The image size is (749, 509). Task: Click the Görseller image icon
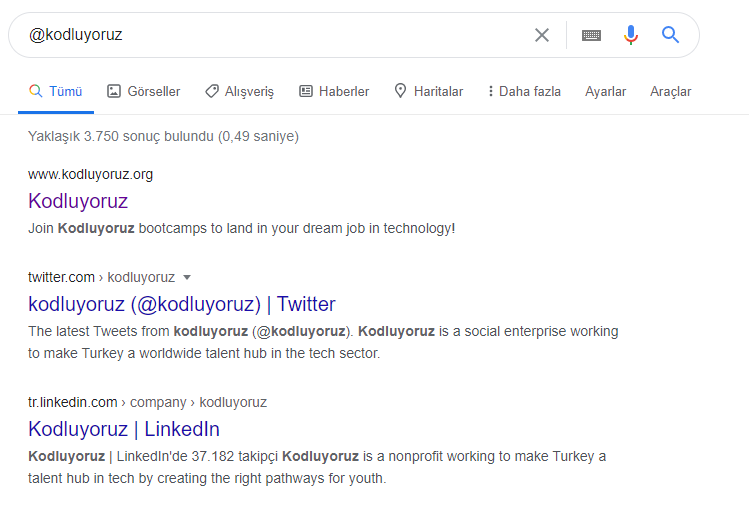coord(114,91)
